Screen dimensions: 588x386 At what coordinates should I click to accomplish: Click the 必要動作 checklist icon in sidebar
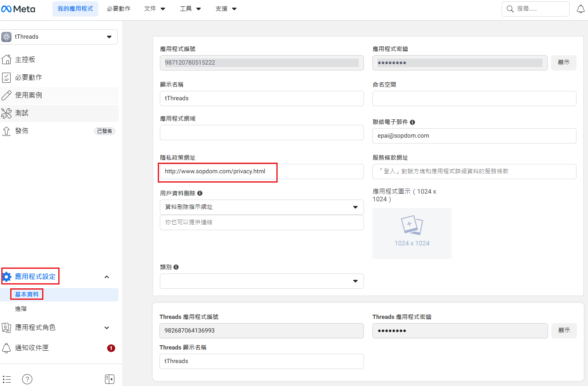[6, 77]
